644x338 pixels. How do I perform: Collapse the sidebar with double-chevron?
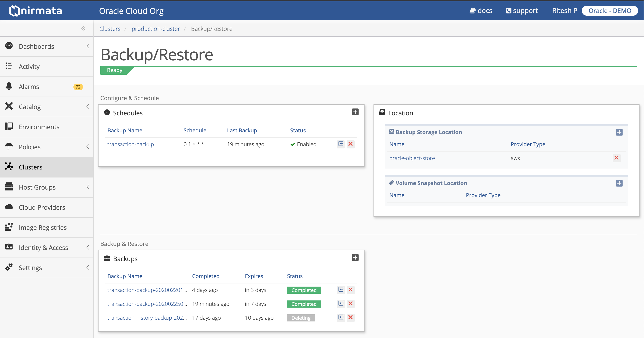pyautogui.click(x=83, y=28)
